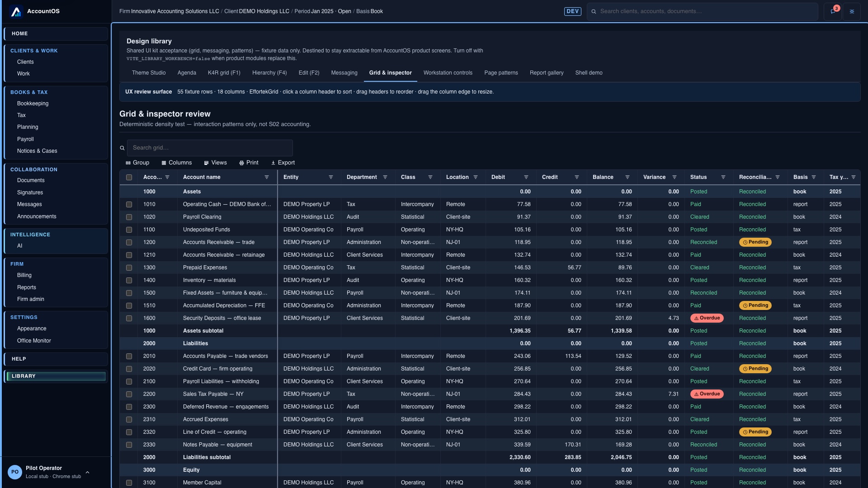Switch to the Hierarchy (F4) tab
Screen dimensions: 868x488
point(269,73)
